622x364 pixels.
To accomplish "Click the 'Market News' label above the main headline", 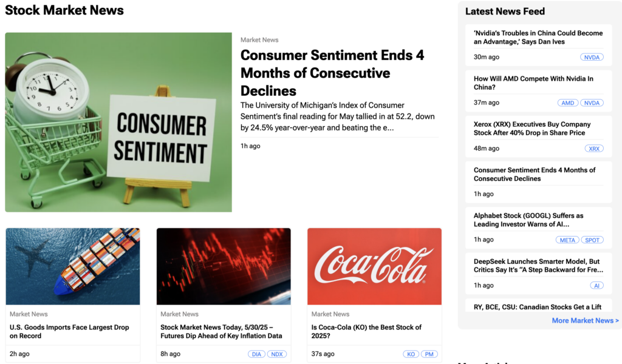I will [x=259, y=40].
